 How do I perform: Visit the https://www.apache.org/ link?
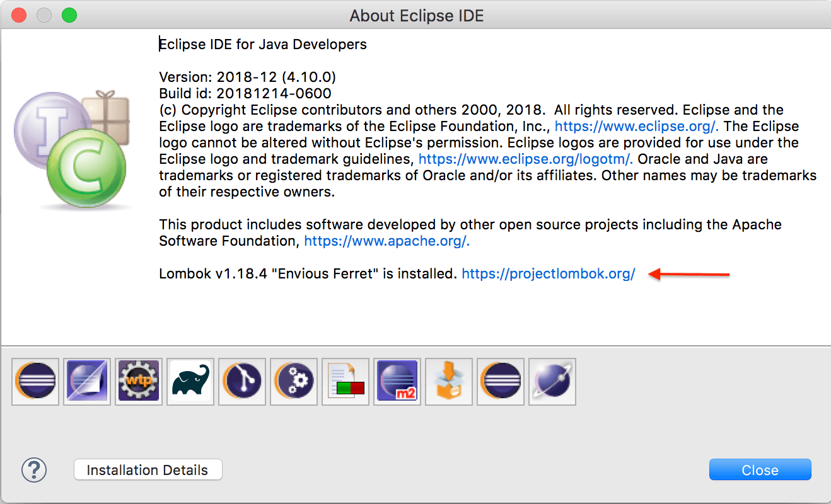(x=387, y=241)
